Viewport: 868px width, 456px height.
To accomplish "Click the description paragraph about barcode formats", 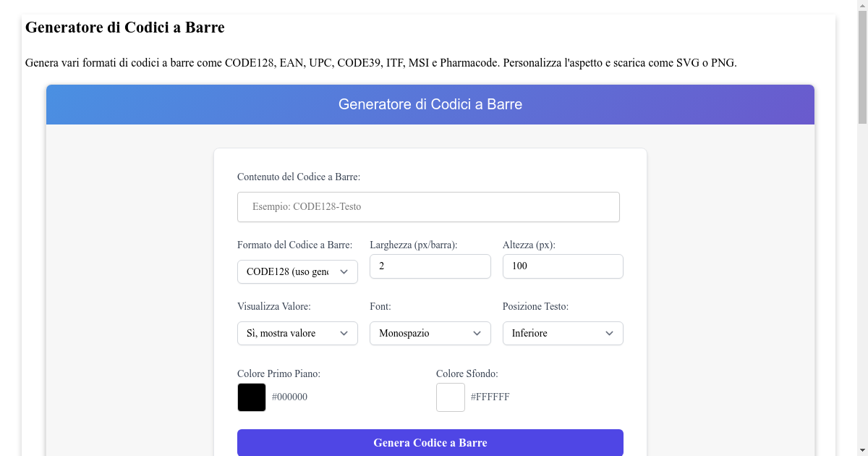I will 381,62.
